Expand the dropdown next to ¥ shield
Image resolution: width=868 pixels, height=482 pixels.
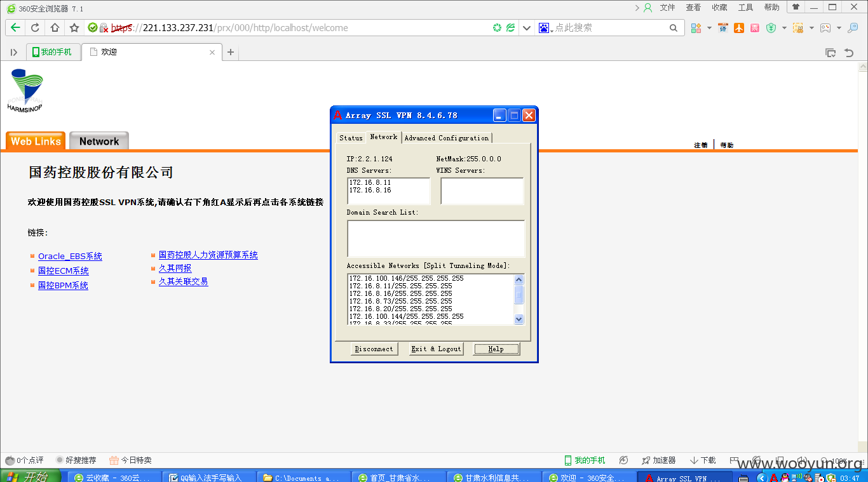pos(784,28)
